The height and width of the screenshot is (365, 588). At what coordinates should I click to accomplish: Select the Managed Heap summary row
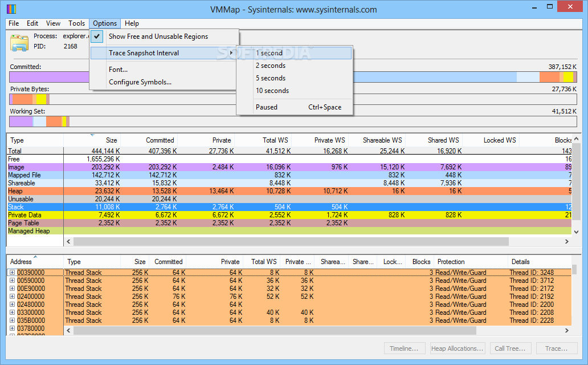coord(289,231)
